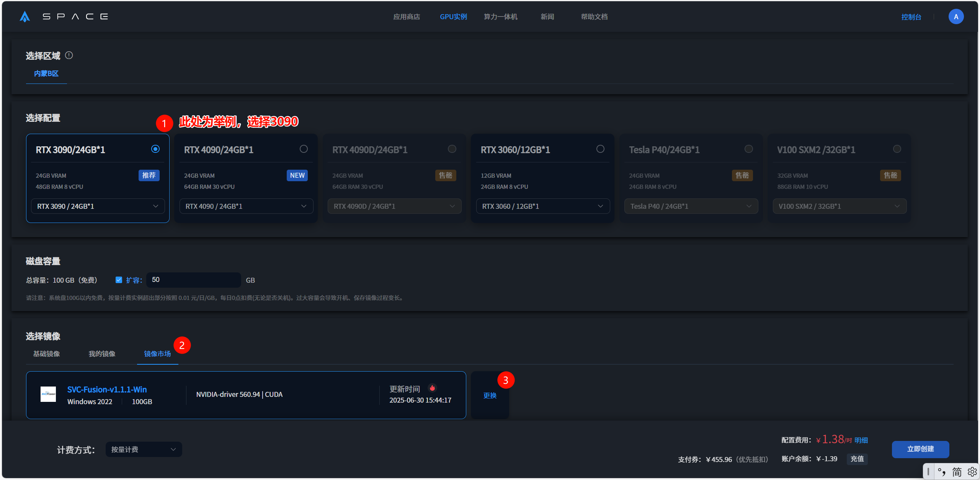This screenshot has height=480, width=980.
Task: Switch to the 基础镜像 tab
Action: 46,354
